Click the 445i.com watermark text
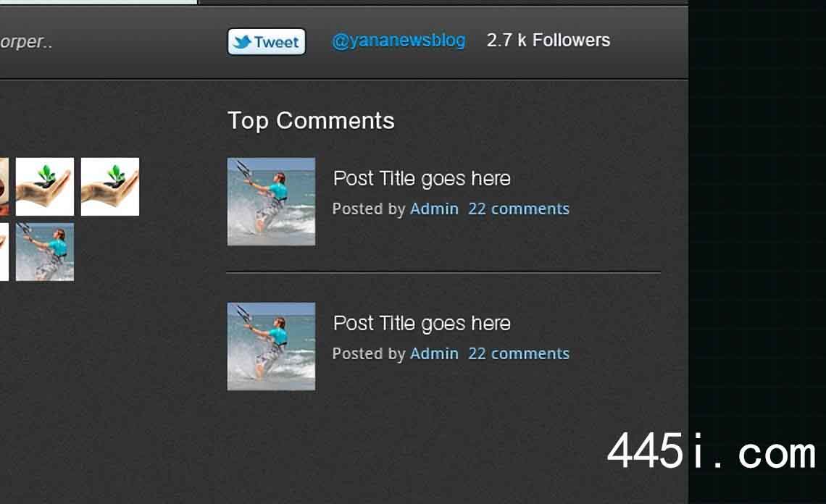 tap(712, 451)
